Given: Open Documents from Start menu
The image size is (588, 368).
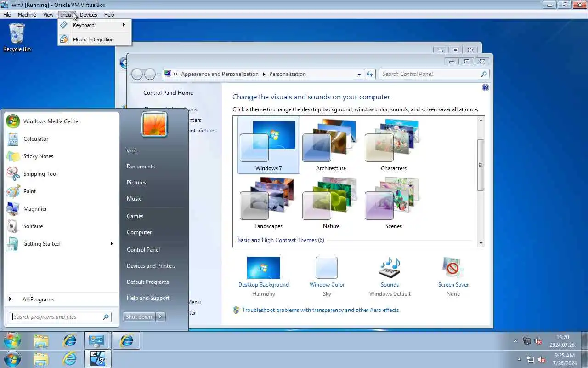Looking at the screenshot, I should (x=141, y=167).
